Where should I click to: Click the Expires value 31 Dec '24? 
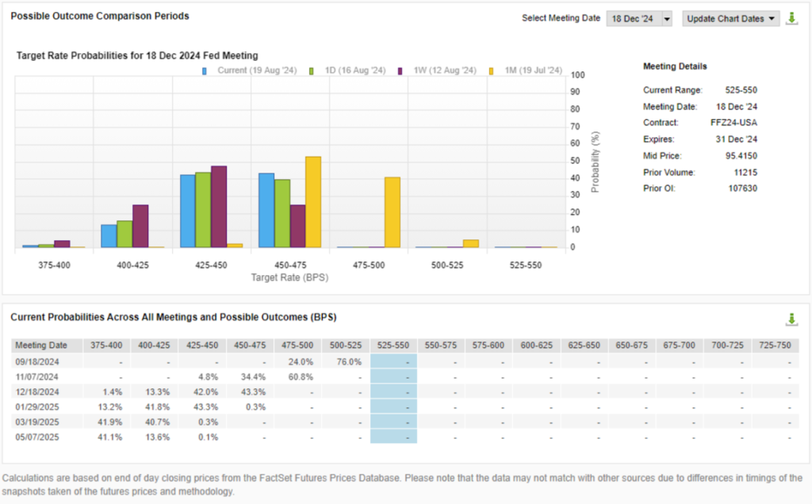point(737,139)
